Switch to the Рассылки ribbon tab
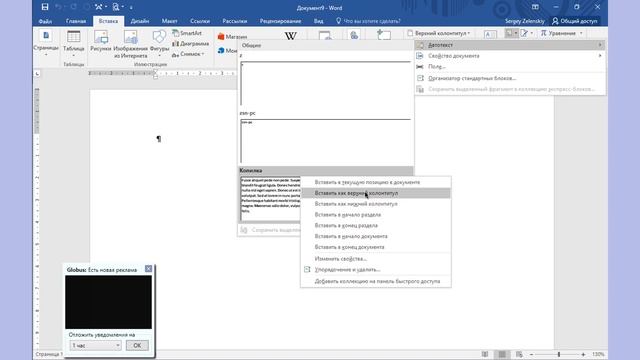The height and width of the screenshot is (360, 640). [235, 21]
